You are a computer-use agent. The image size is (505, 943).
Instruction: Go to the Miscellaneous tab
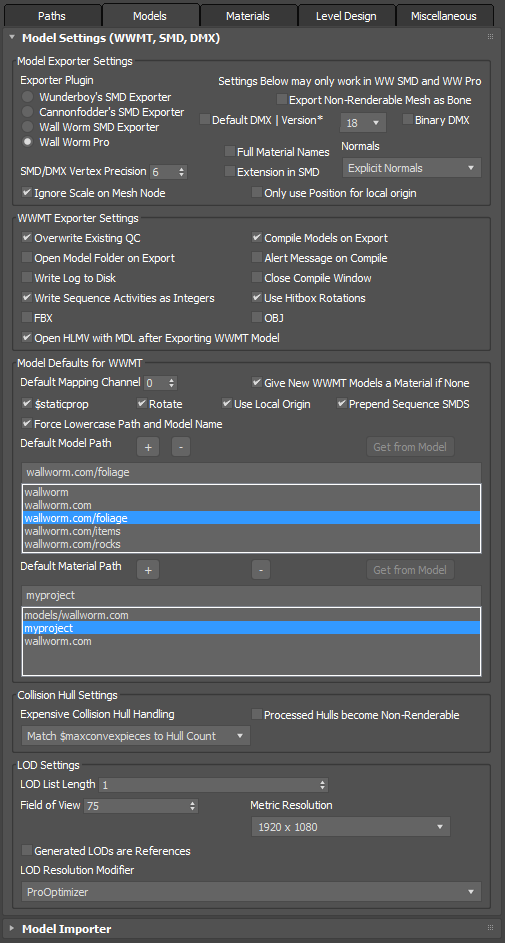[x=444, y=16]
